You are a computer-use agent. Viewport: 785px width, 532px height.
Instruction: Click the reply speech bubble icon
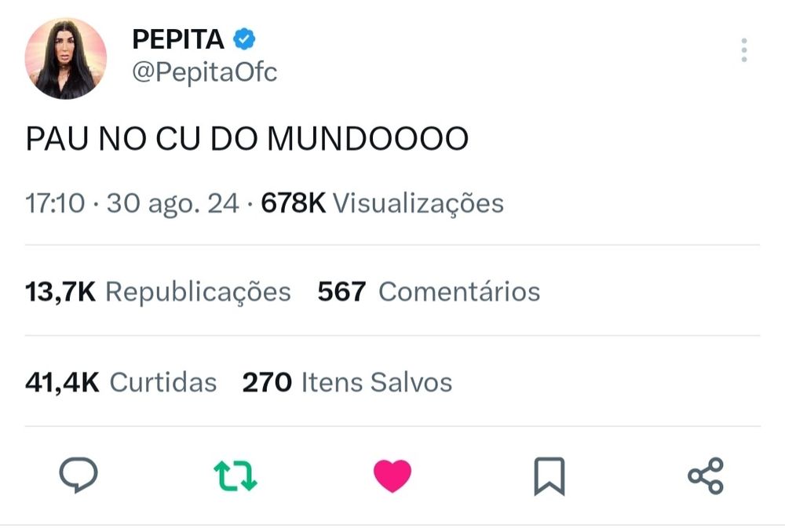pos(78,475)
